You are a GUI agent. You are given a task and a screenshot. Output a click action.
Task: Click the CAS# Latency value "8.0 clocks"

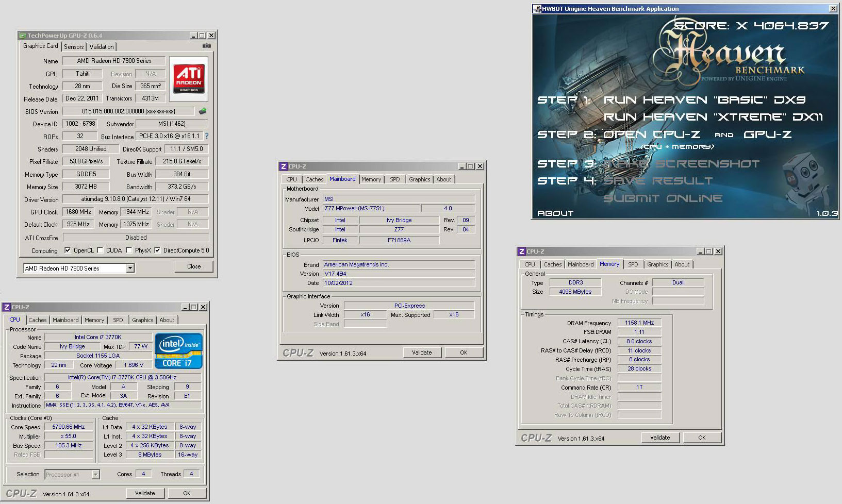click(x=639, y=341)
